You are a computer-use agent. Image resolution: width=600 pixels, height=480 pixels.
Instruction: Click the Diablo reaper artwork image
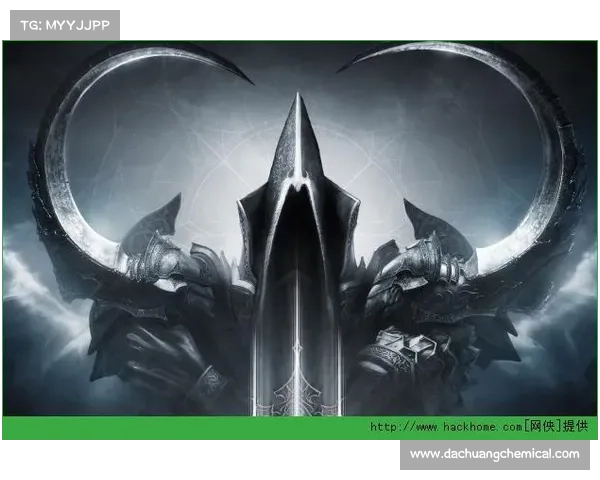coord(300,228)
